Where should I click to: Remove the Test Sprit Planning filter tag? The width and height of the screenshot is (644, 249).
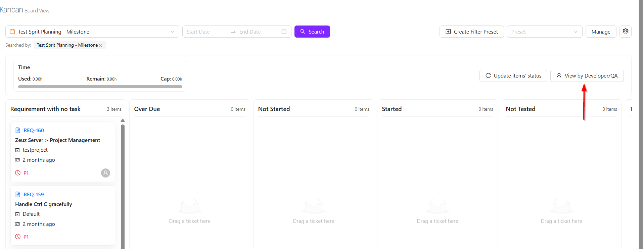click(101, 45)
